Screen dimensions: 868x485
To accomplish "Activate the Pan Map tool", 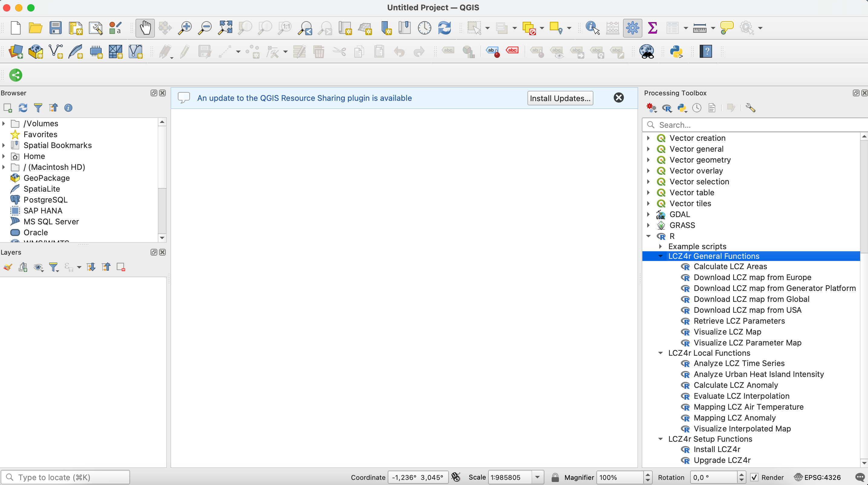I will click(x=145, y=28).
